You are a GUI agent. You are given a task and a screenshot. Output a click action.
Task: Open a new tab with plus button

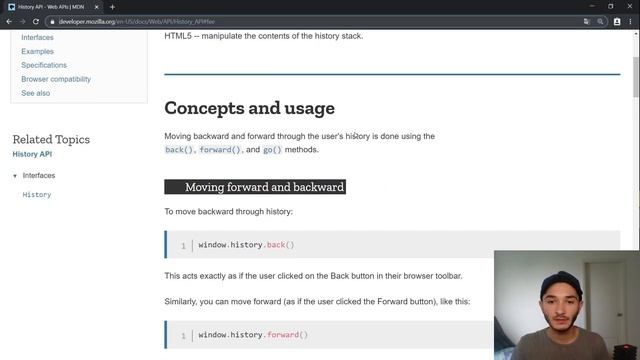click(112, 7)
